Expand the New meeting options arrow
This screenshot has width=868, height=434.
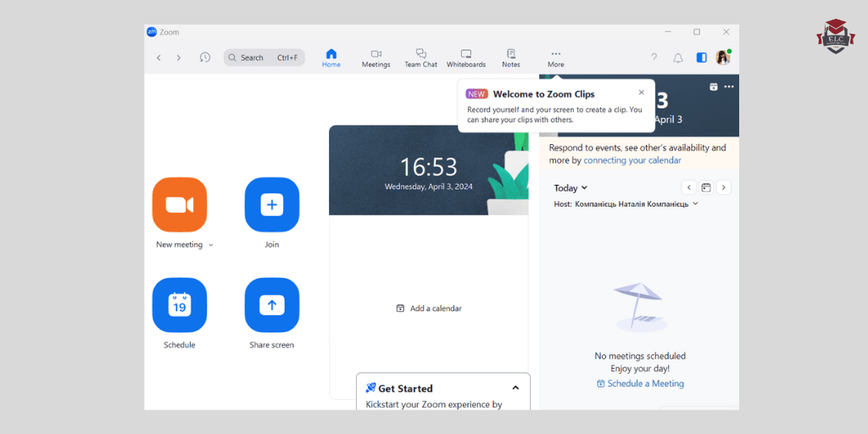click(211, 245)
